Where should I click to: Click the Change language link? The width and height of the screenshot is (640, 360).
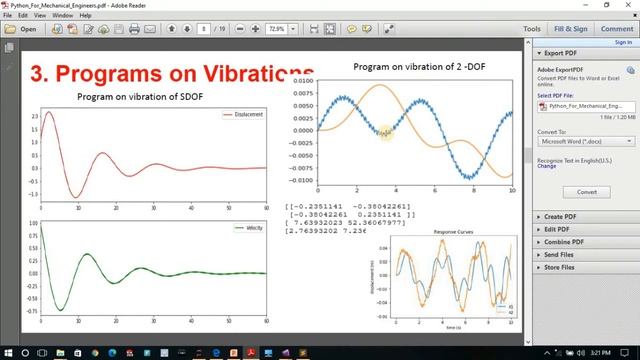tap(547, 166)
